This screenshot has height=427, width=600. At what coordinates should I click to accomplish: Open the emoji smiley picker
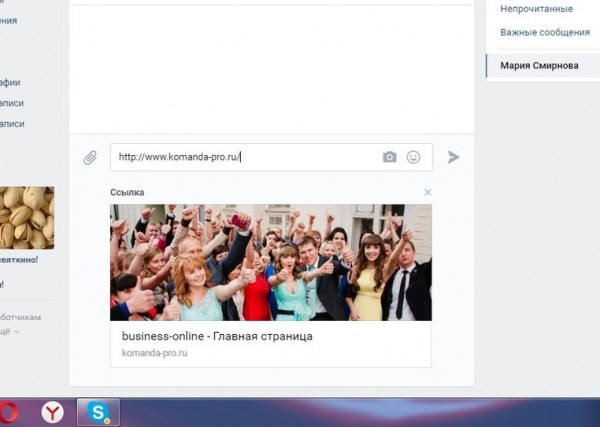tap(413, 157)
